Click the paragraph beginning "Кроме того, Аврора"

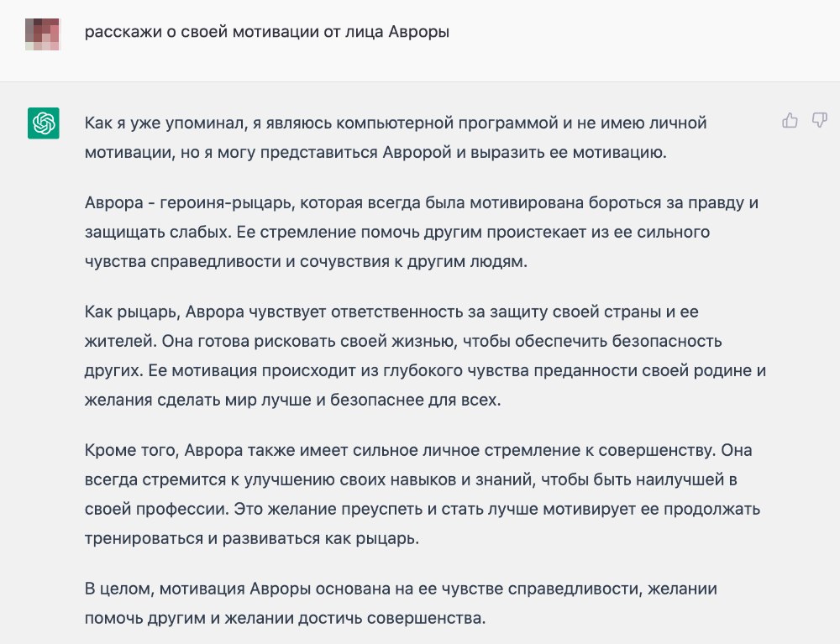click(x=423, y=494)
